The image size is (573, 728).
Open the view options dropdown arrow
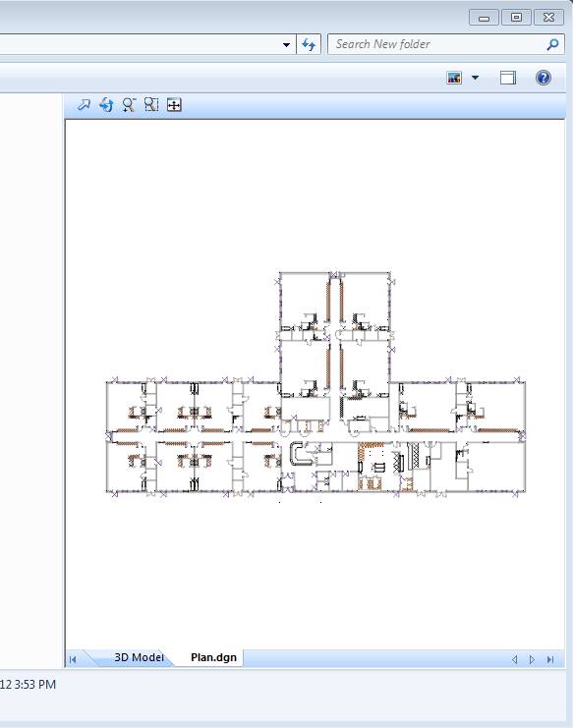click(x=475, y=78)
